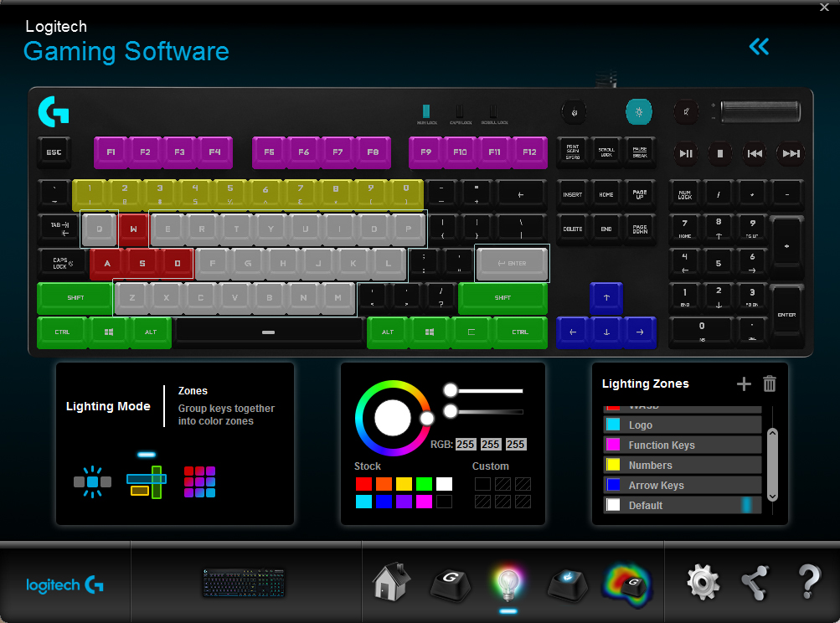Open the Share icon
The image size is (840, 623).
click(x=755, y=583)
